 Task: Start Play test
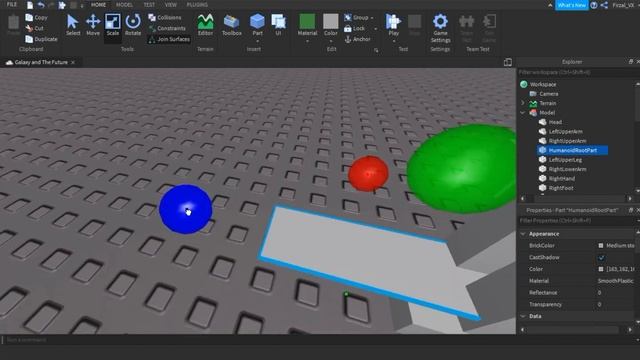pyautogui.click(x=393, y=24)
